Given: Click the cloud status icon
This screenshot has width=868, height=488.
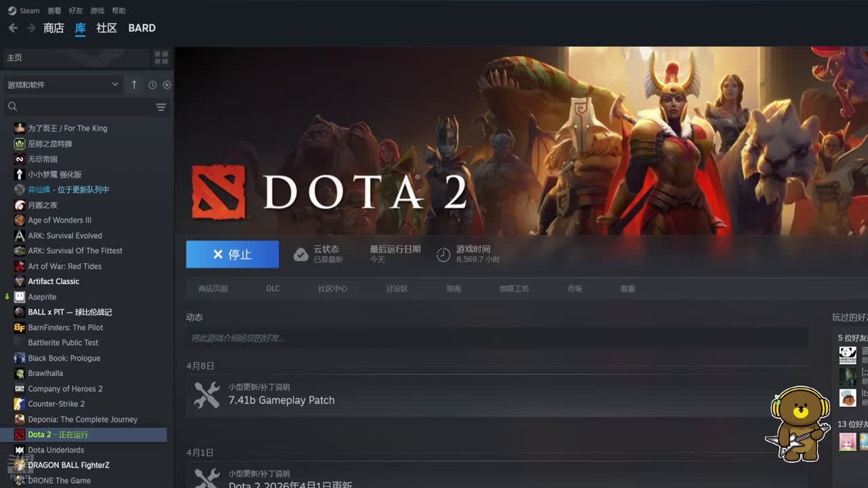Looking at the screenshot, I should click(300, 255).
